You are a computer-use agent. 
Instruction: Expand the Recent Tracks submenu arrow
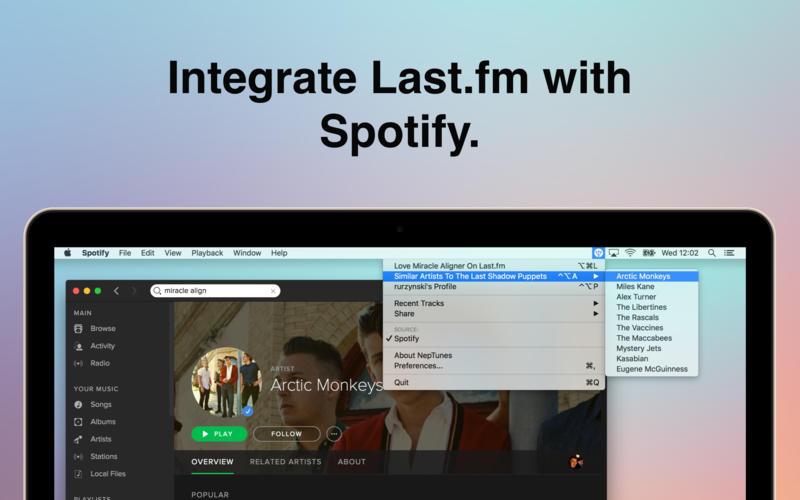click(x=595, y=303)
